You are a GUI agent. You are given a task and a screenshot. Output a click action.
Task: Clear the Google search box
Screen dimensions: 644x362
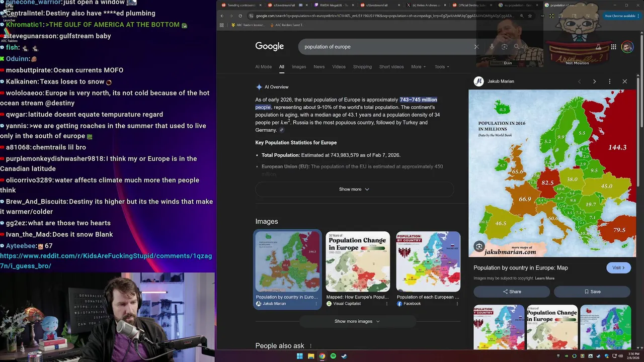[476, 47]
